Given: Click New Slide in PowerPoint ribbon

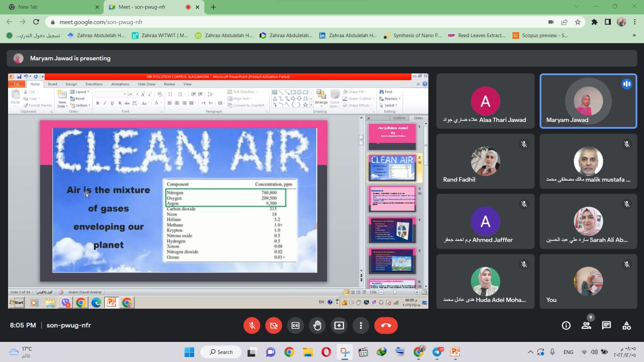Looking at the screenshot, I should click(62, 99).
